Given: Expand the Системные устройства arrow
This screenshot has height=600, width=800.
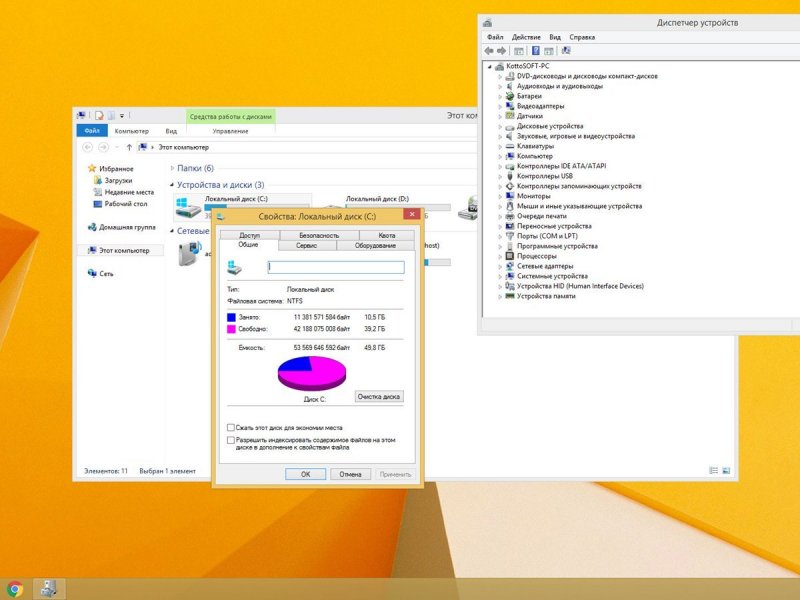Looking at the screenshot, I should pos(499,276).
